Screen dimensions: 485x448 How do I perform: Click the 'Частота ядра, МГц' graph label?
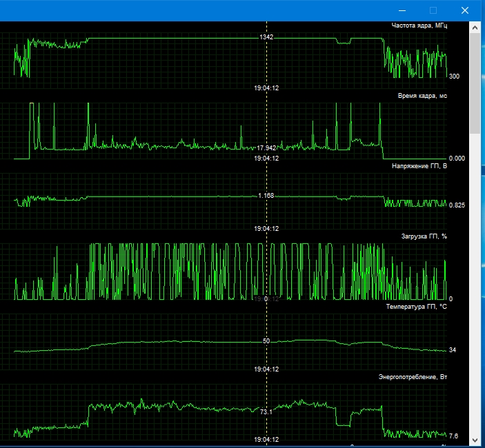click(419, 26)
